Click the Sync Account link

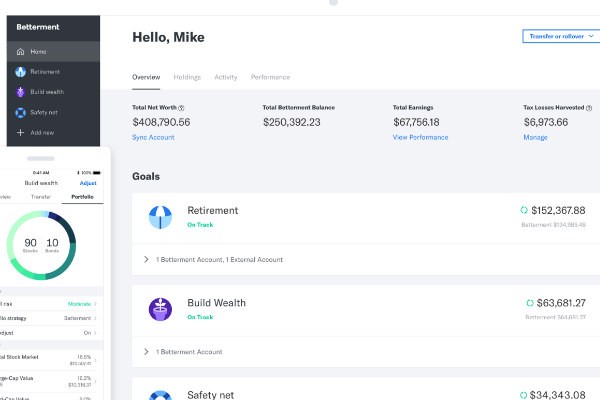(153, 137)
